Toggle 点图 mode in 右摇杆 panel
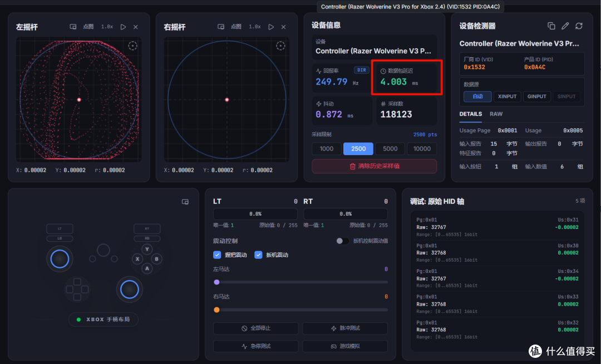Image resolution: width=601 pixels, height=364 pixels. click(236, 27)
